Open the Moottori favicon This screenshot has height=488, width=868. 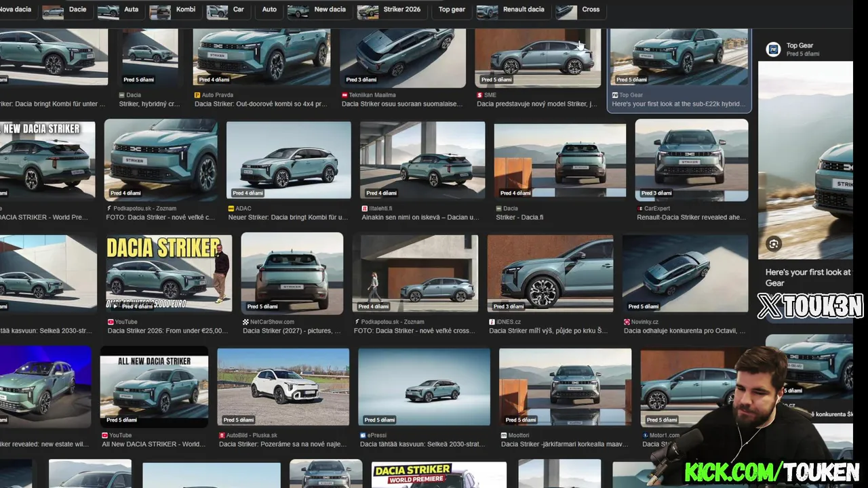[x=504, y=435]
